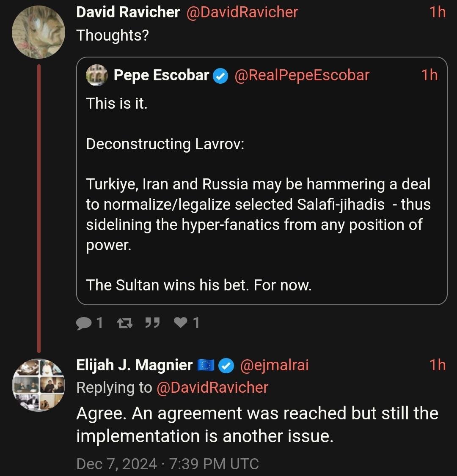Screen dimensions: 457x476
Task: Click Pepe Escobar's small avatar
Action: (x=96, y=76)
